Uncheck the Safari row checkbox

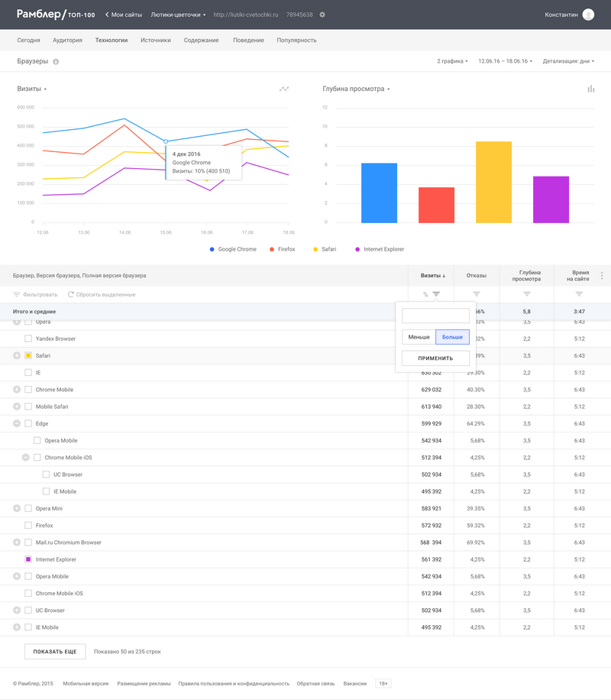pyautogui.click(x=28, y=356)
